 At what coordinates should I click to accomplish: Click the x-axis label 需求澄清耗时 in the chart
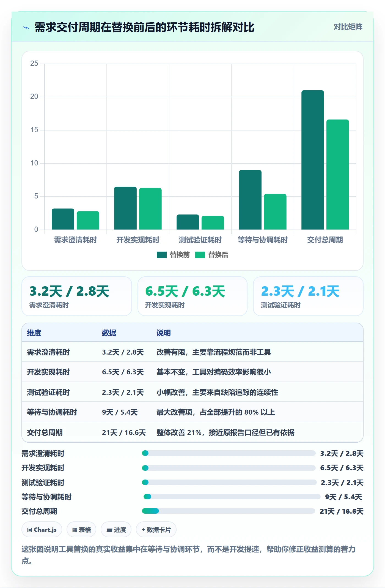(75, 240)
